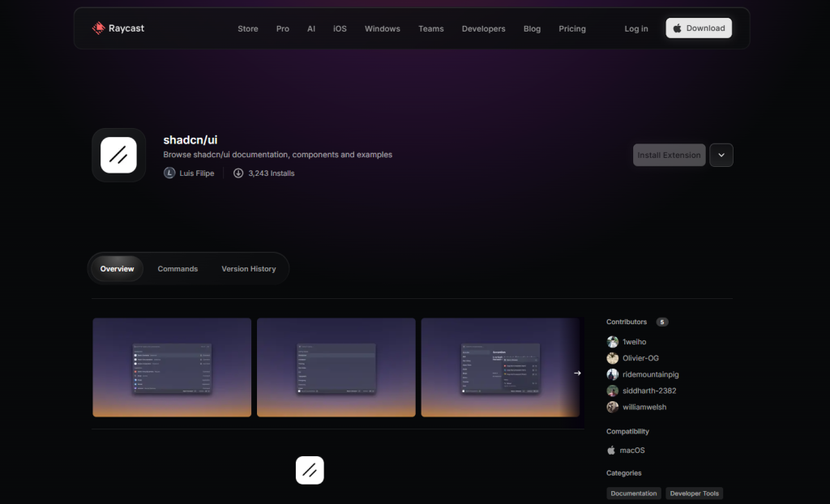
Task: Open williamwelsh contributor profile link
Action: point(644,407)
